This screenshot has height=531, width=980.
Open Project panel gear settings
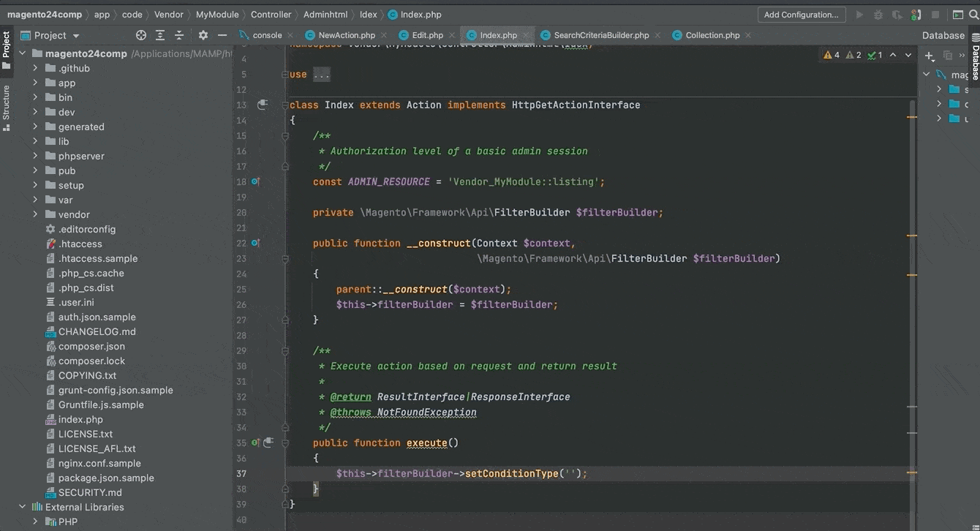pyautogui.click(x=203, y=35)
